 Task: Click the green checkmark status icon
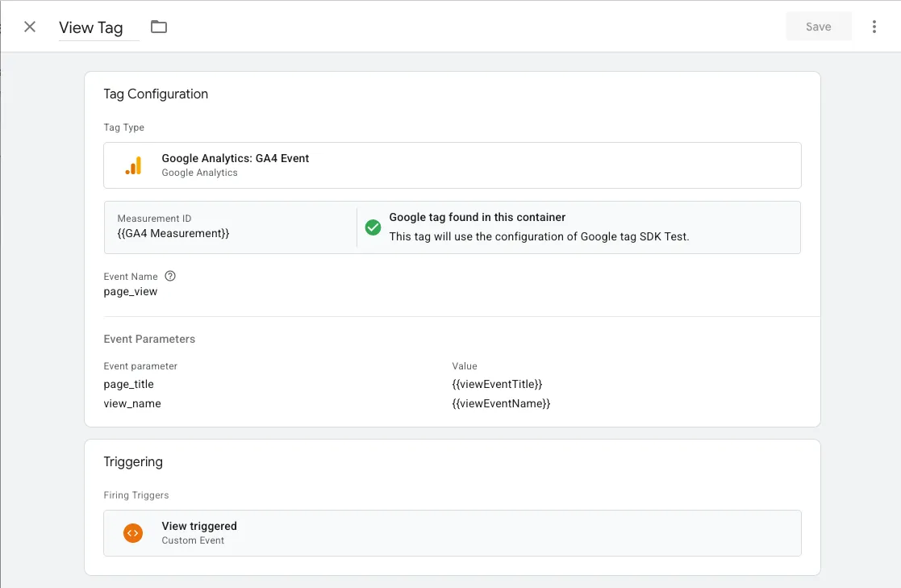373,227
